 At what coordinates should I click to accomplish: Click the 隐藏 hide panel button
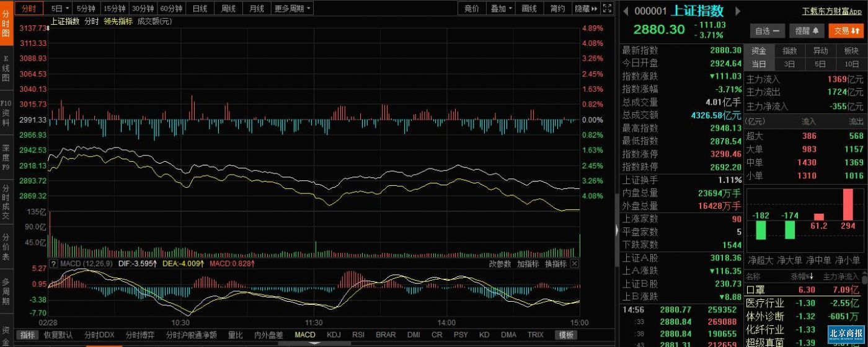point(586,9)
